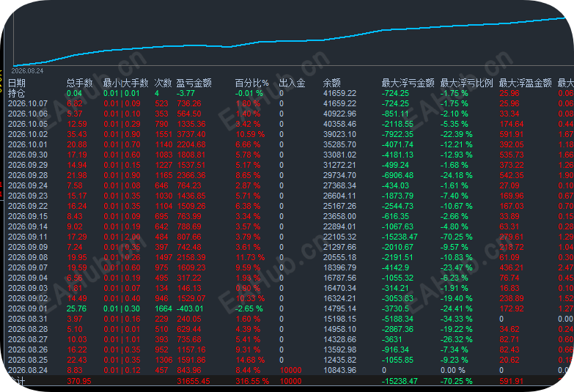Click balance 41659.22 in 持仓 row

(x=339, y=93)
